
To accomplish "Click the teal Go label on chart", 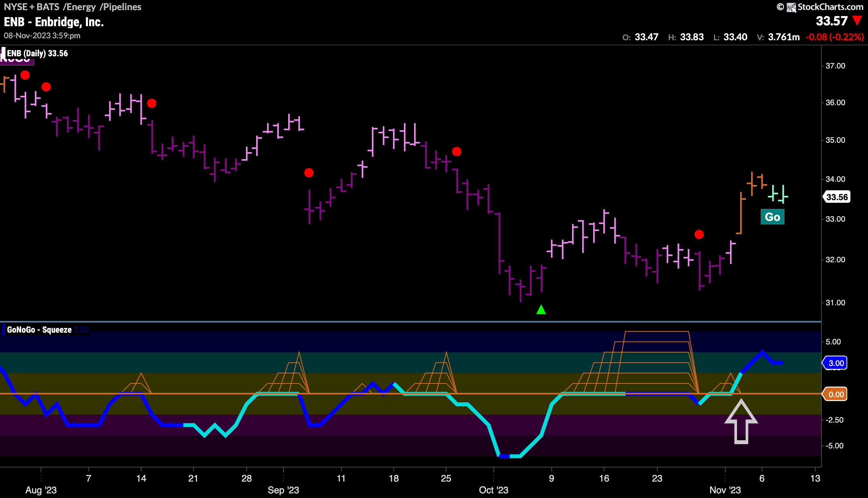I will 772,217.
